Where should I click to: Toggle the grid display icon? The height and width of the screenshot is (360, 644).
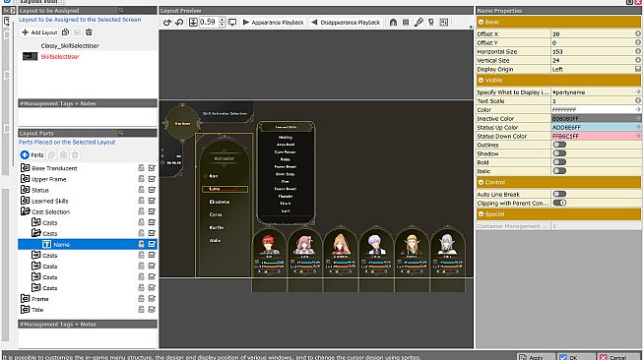click(406, 23)
